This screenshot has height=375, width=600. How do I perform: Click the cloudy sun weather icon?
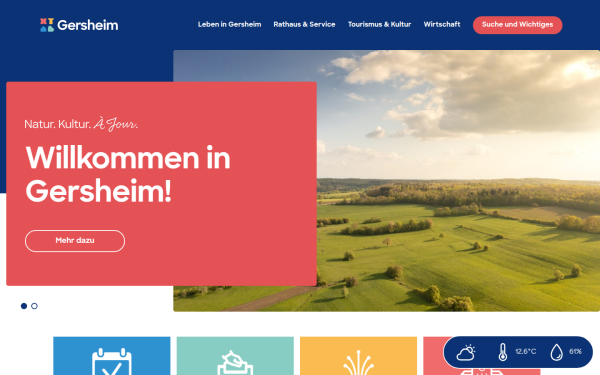(466, 352)
